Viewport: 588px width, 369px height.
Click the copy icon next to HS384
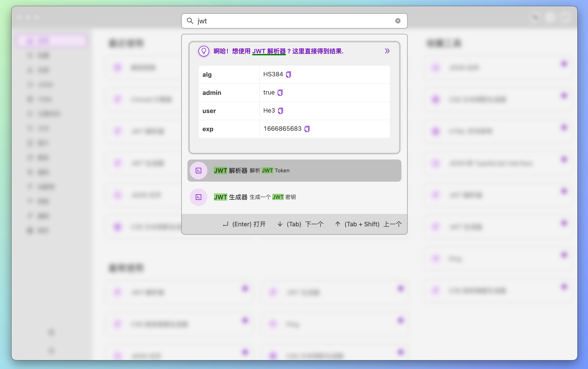(288, 74)
